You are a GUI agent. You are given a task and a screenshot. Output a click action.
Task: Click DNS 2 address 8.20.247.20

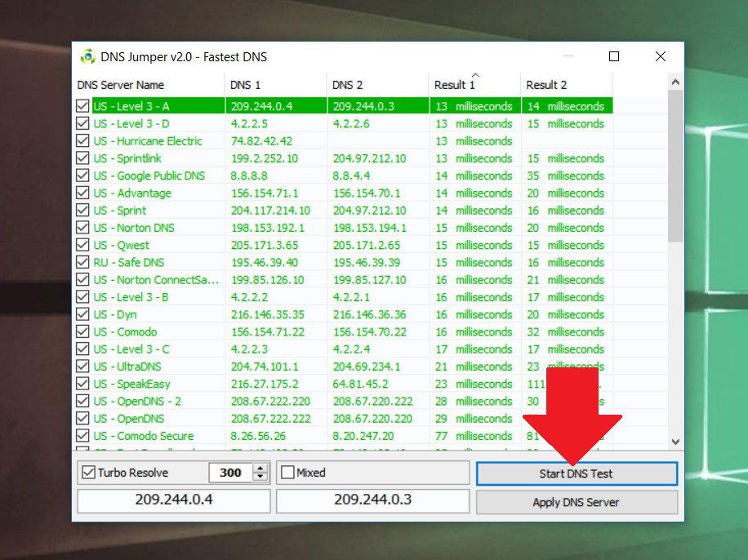pyautogui.click(x=363, y=435)
